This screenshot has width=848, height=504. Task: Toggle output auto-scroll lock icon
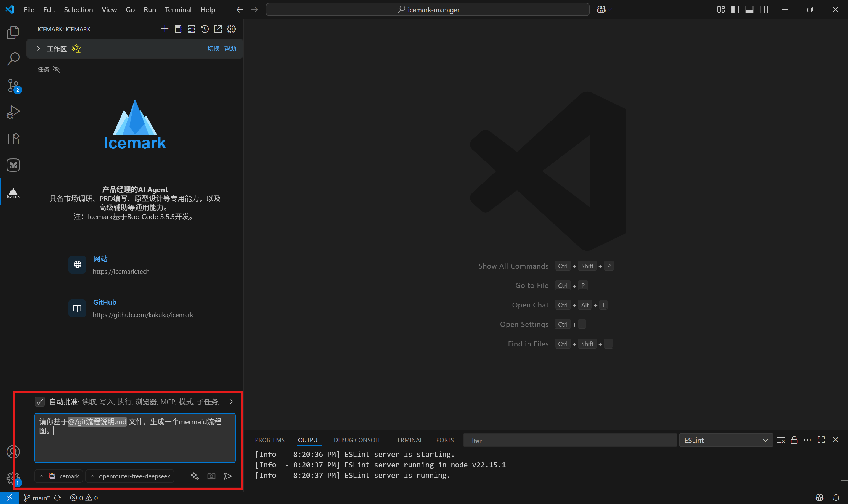click(x=794, y=440)
